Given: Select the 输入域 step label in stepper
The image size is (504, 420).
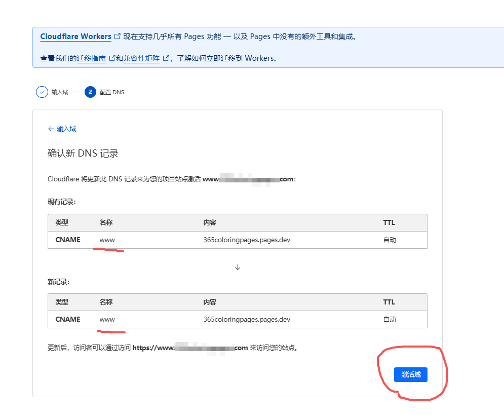Looking at the screenshot, I should 60,92.
